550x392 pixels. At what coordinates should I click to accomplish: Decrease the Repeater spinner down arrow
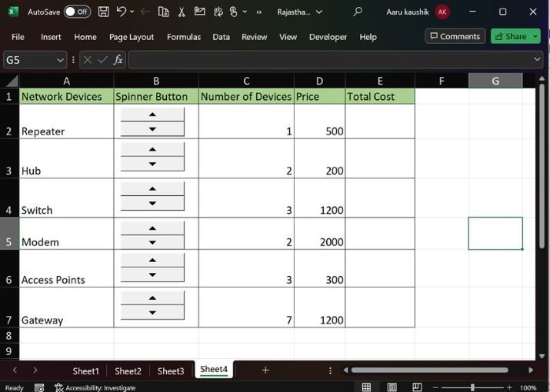[152, 129]
